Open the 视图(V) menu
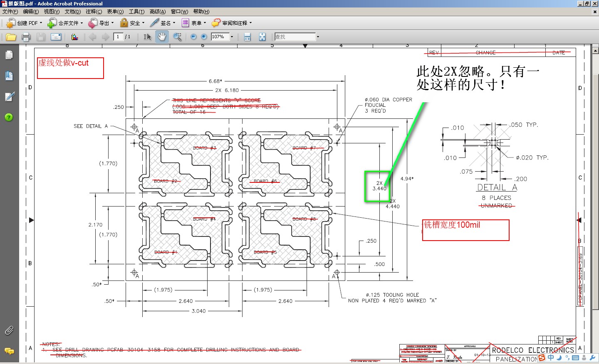The height and width of the screenshot is (364, 599). [52, 12]
